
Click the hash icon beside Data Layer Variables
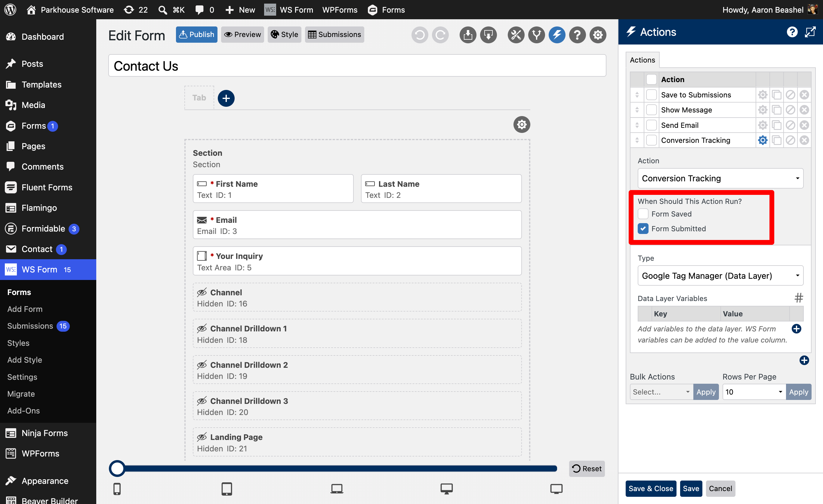coord(799,298)
